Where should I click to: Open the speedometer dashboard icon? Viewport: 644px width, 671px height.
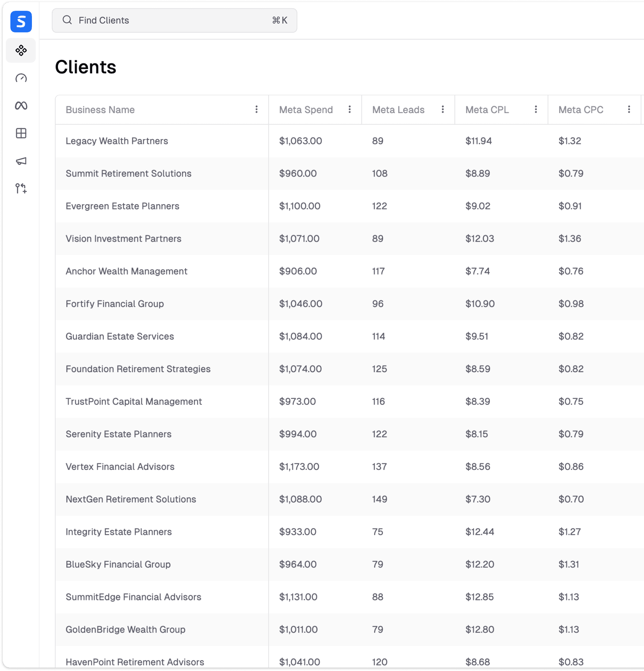pos(21,78)
